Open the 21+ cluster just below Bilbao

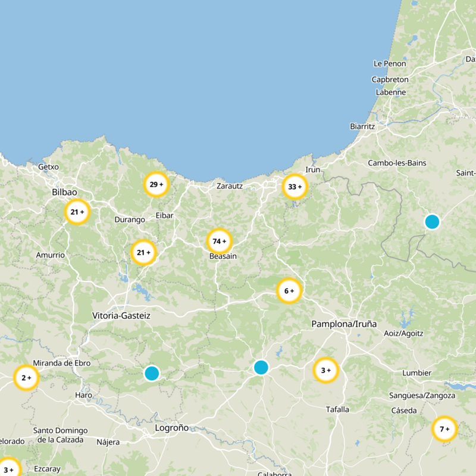[77, 212]
